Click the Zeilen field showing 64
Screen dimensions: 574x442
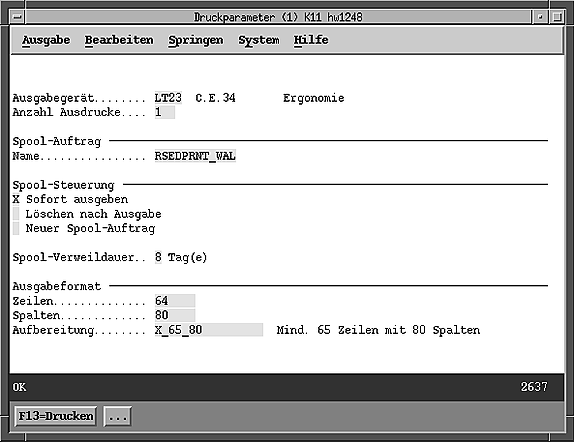click(175, 301)
